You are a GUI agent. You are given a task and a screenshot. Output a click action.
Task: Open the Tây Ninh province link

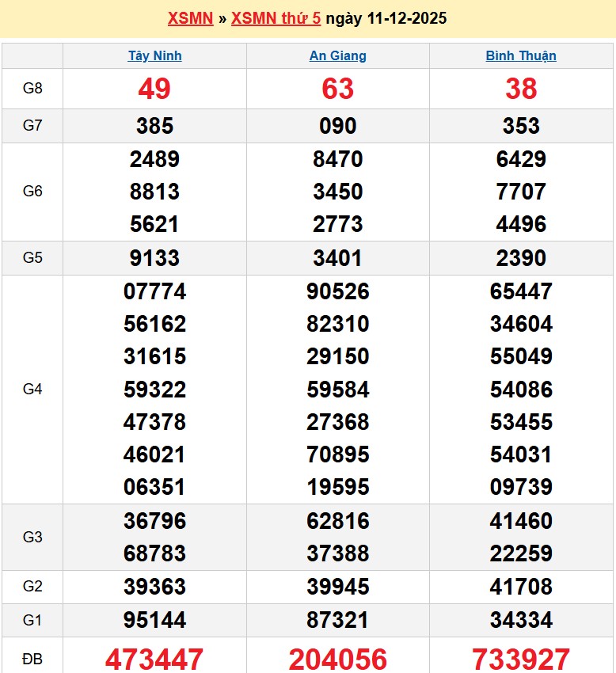click(x=154, y=55)
